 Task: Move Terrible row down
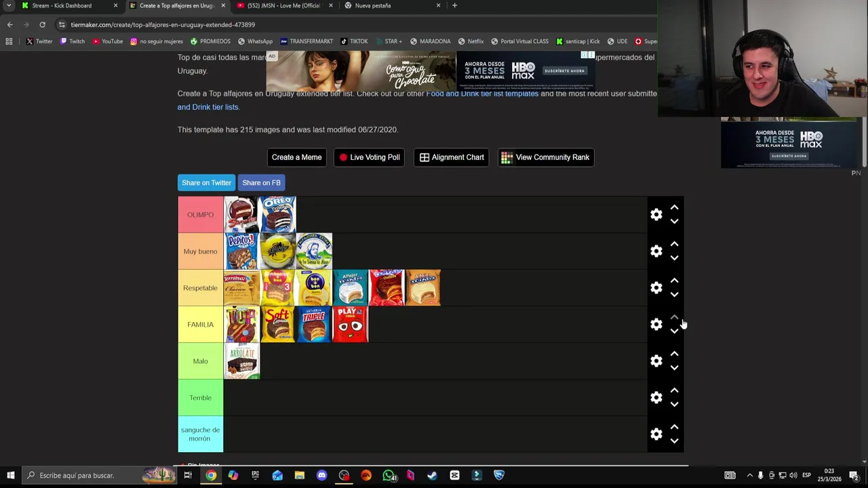click(x=674, y=405)
